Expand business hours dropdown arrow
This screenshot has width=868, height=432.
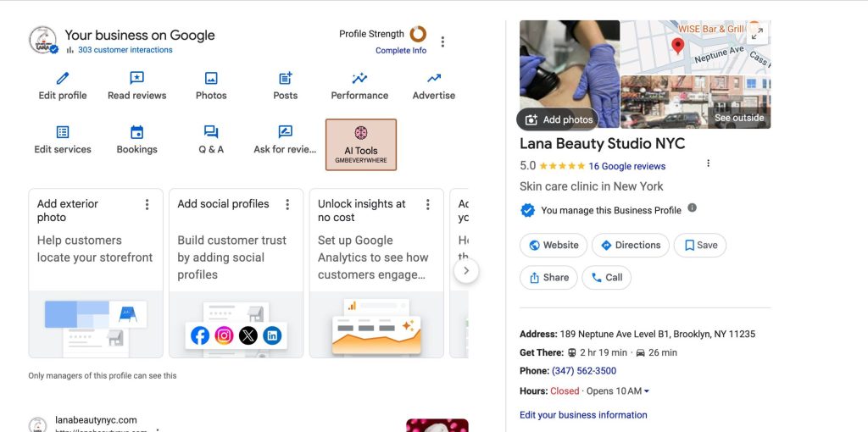647,391
